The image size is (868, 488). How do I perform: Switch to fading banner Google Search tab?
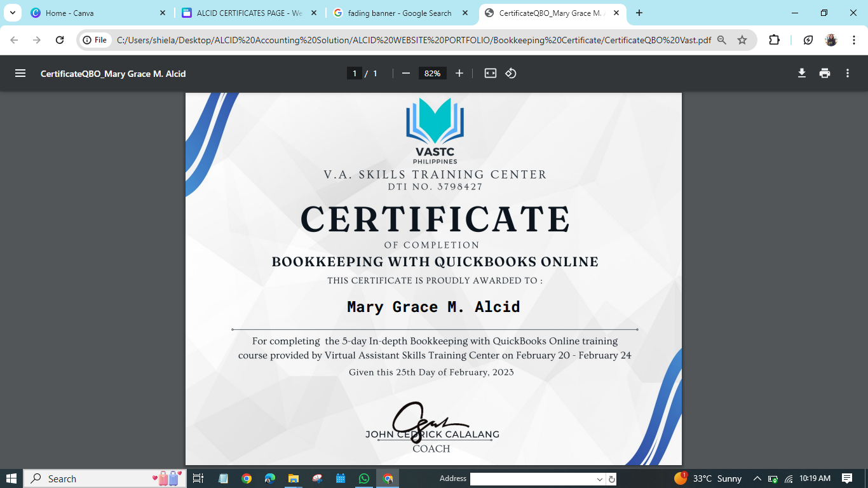(x=399, y=13)
